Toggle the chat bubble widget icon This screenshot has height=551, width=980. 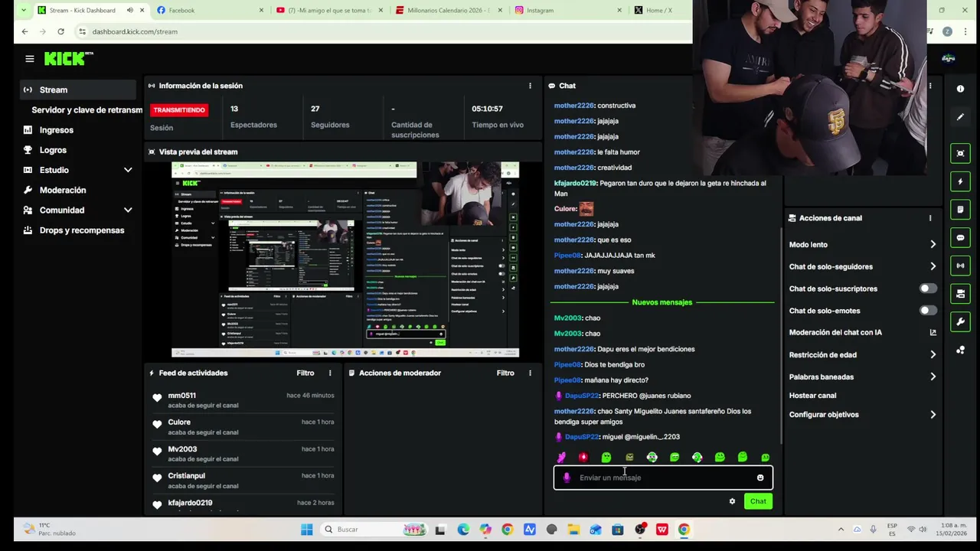point(960,238)
